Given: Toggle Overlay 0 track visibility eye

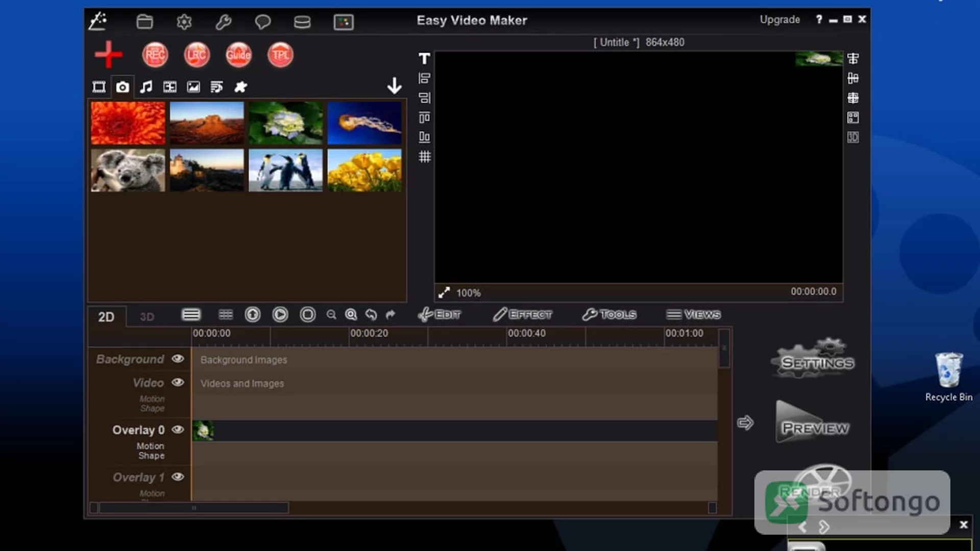Looking at the screenshot, I should tap(178, 430).
